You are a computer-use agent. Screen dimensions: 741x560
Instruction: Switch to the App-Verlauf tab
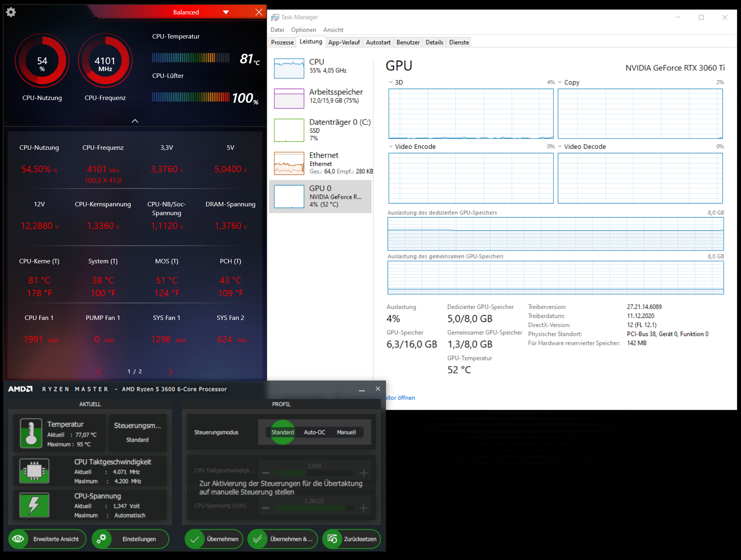click(x=344, y=43)
